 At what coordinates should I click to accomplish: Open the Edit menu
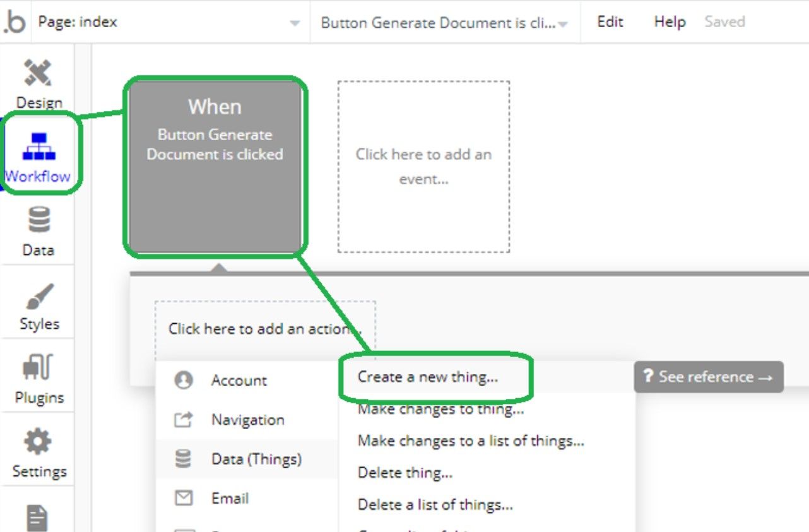tap(610, 21)
